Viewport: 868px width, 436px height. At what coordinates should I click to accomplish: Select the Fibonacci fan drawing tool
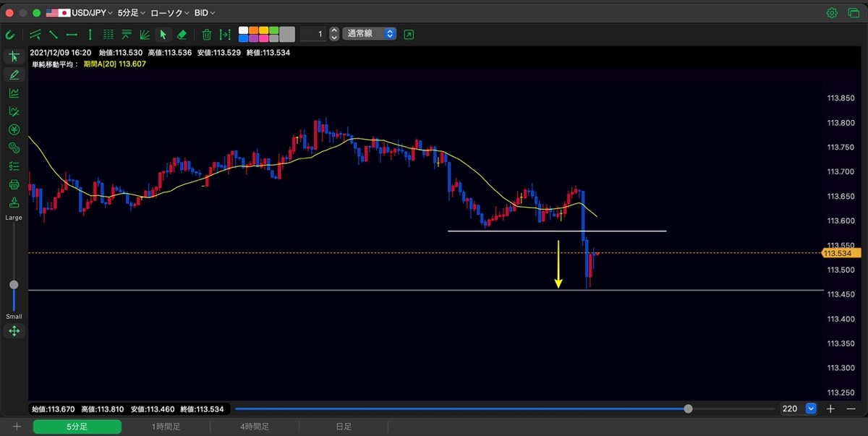click(145, 34)
